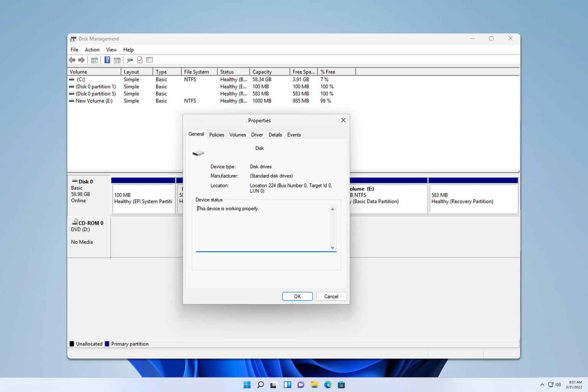Expand the hidden tray icons chevron
This screenshot has height=392, width=588.
coord(542,385)
